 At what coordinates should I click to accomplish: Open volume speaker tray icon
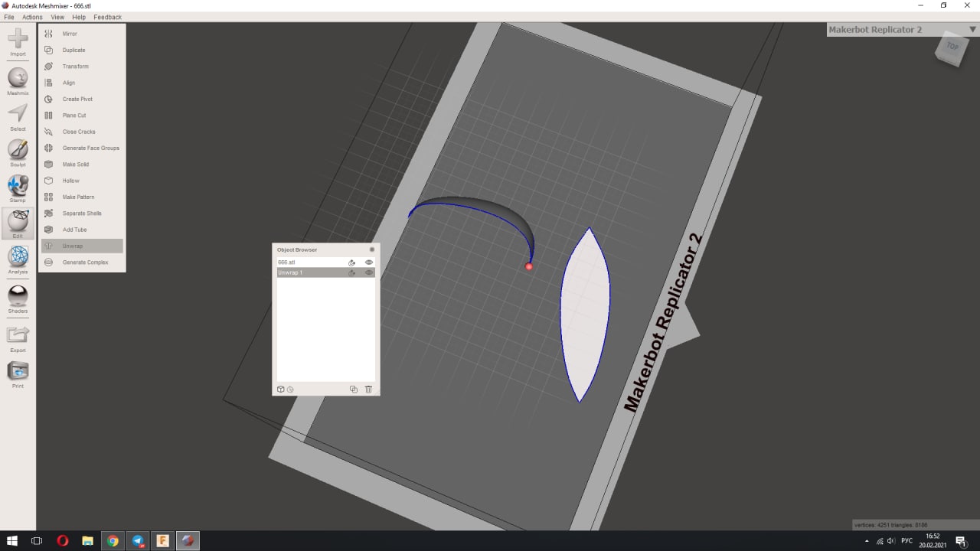[890, 541]
